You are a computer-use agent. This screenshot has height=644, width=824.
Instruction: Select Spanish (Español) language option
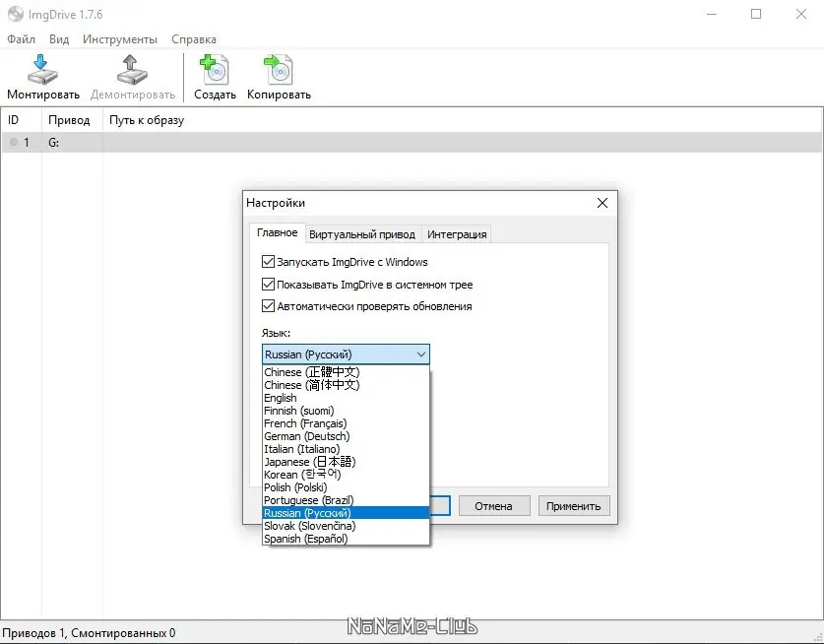click(346, 539)
